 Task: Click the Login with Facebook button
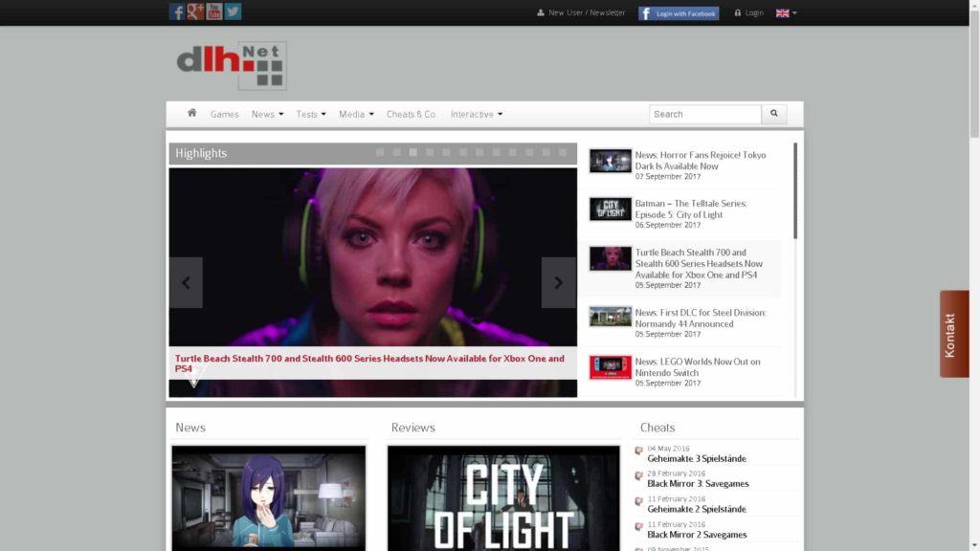tap(678, 12)
